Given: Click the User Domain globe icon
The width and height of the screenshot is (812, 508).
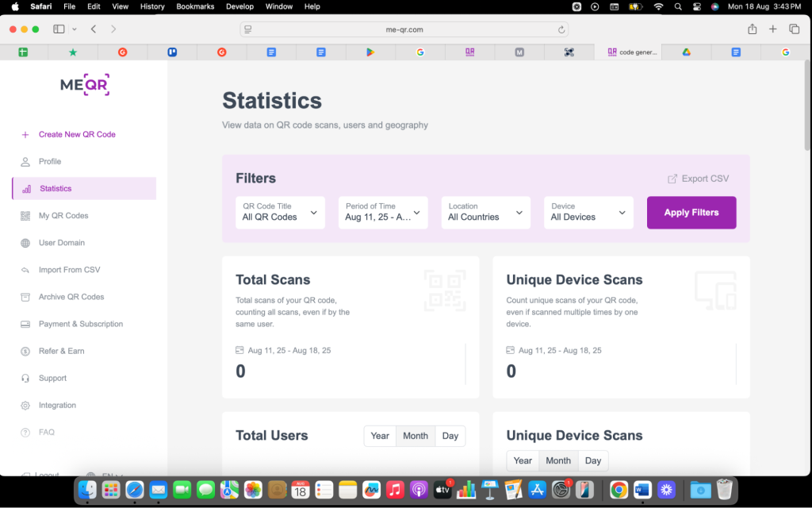Looking at the screenshot, I should click(x=25, y=243).
